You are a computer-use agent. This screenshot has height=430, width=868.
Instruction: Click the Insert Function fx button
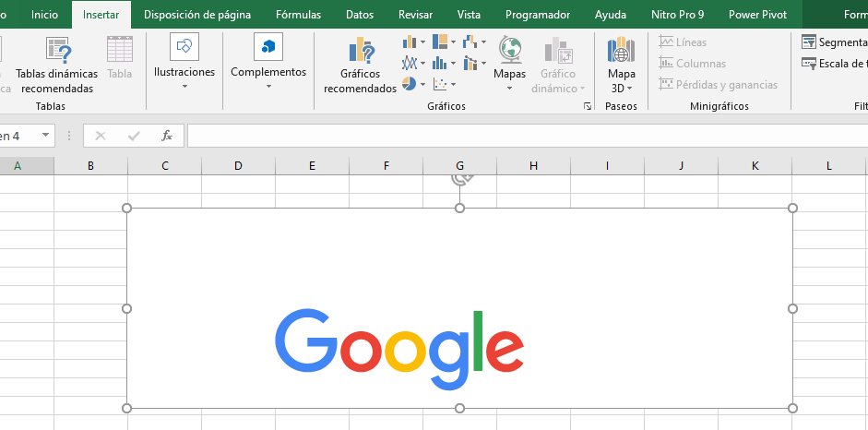167,136
